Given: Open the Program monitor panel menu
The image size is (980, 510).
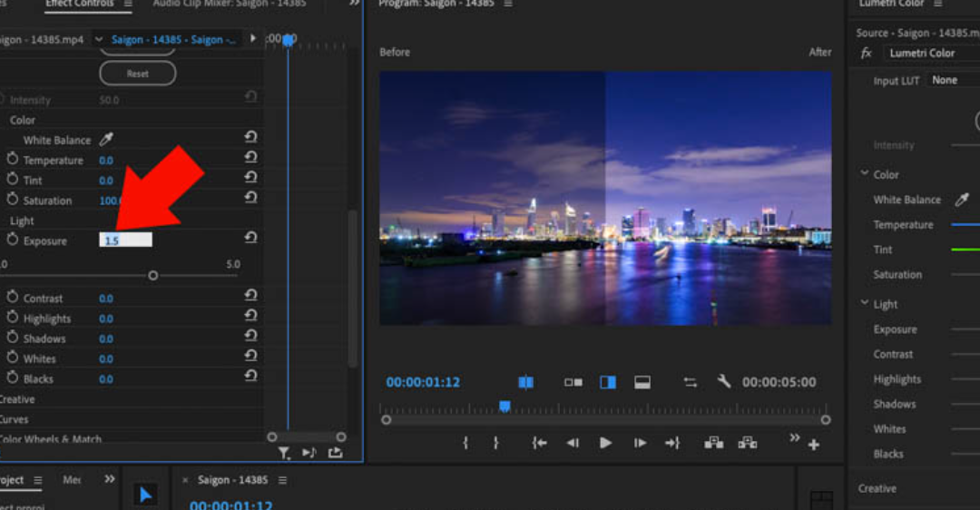Looking at the screenshot, I should [x=508, y=4].
